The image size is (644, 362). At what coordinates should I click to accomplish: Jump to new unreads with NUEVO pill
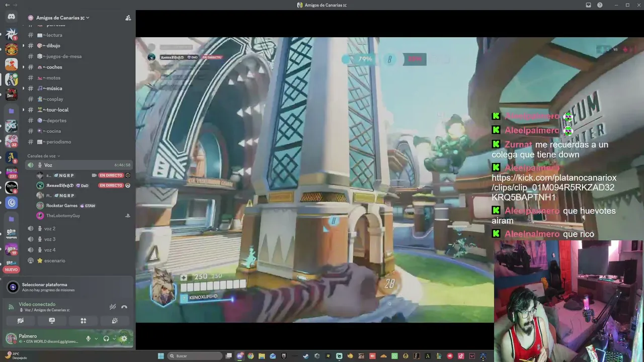click(11, 270)
